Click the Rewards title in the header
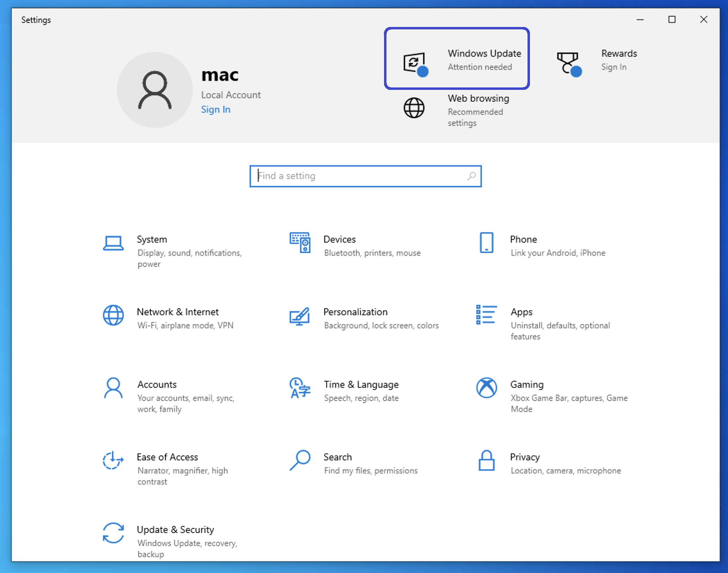Viewport: 728px width, 573px height. pos(619,53)
